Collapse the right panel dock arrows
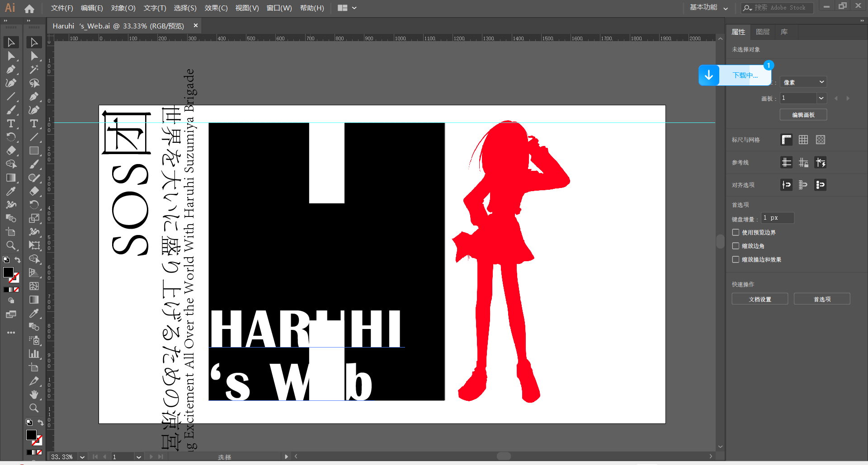 point(862,20)
